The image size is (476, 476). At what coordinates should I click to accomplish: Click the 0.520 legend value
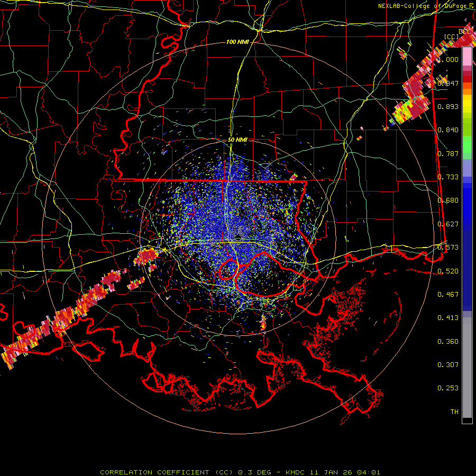[448, 271]
